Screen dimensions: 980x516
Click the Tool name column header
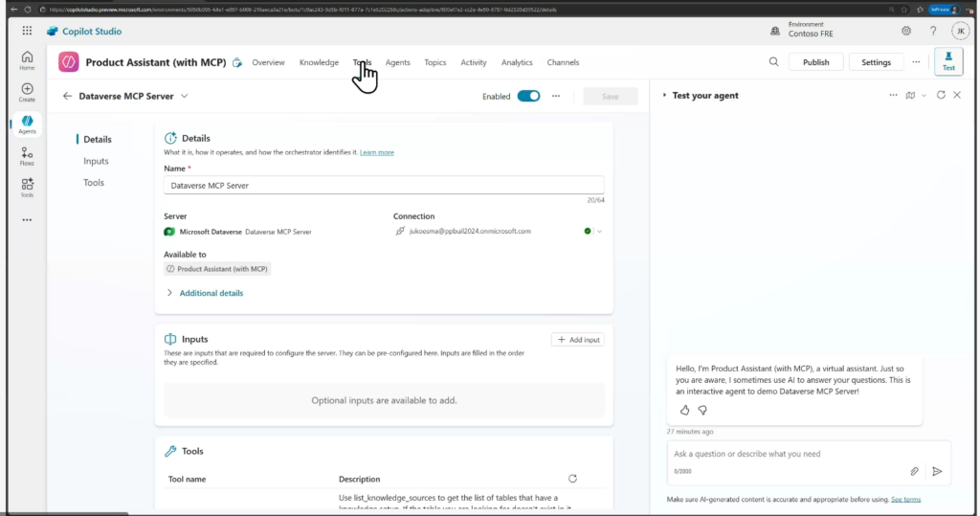pos(187,479)
